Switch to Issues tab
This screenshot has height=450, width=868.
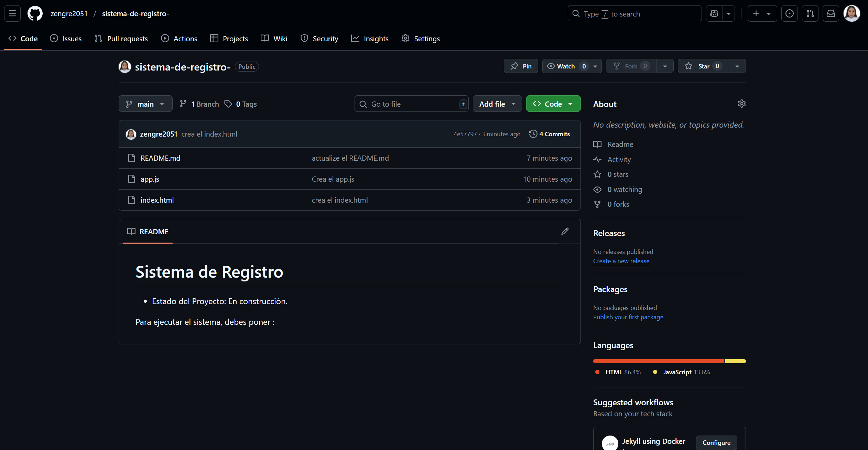pos(66,39)
